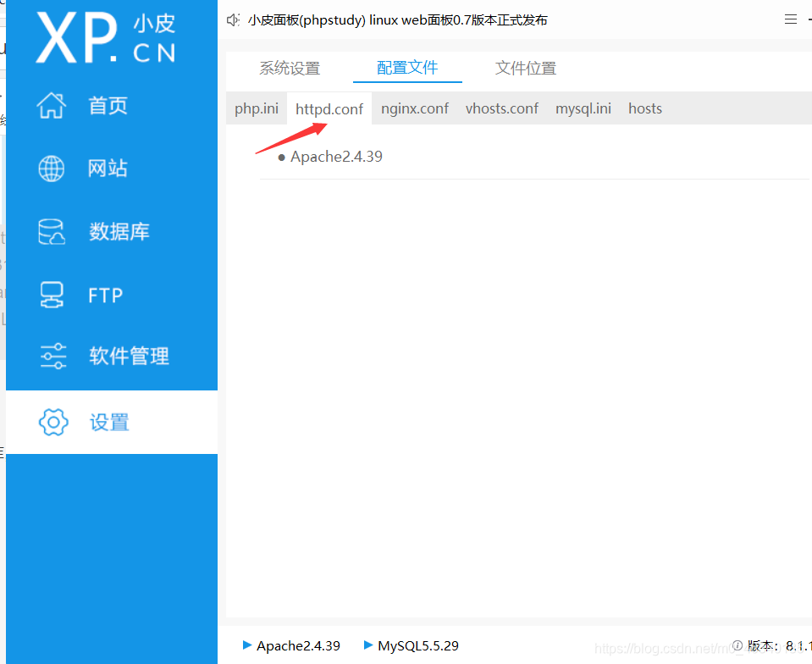The image size is (812, 664).
Task: Click the database icon for 数据库
Action: [x=52, y=231]
